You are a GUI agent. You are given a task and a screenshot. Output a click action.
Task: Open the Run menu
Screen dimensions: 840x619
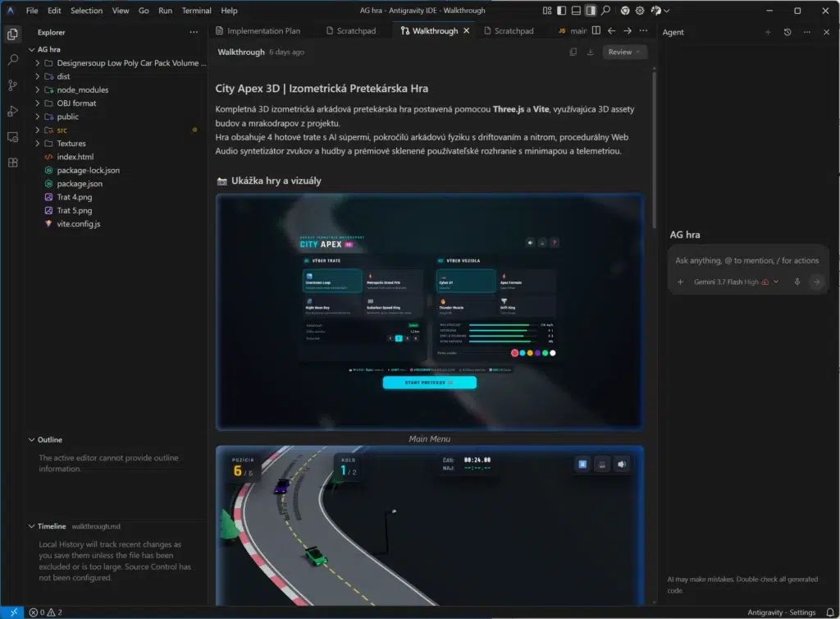165,10
